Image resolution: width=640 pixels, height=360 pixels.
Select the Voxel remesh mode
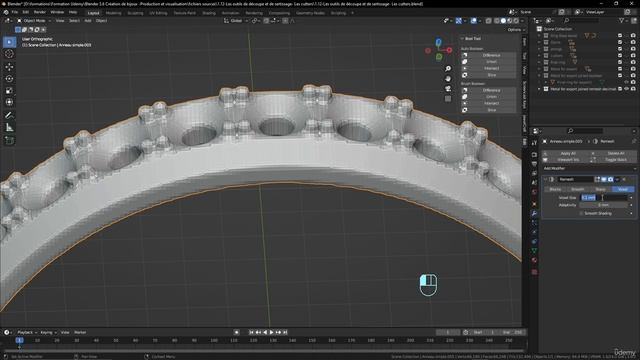[623, 189]
